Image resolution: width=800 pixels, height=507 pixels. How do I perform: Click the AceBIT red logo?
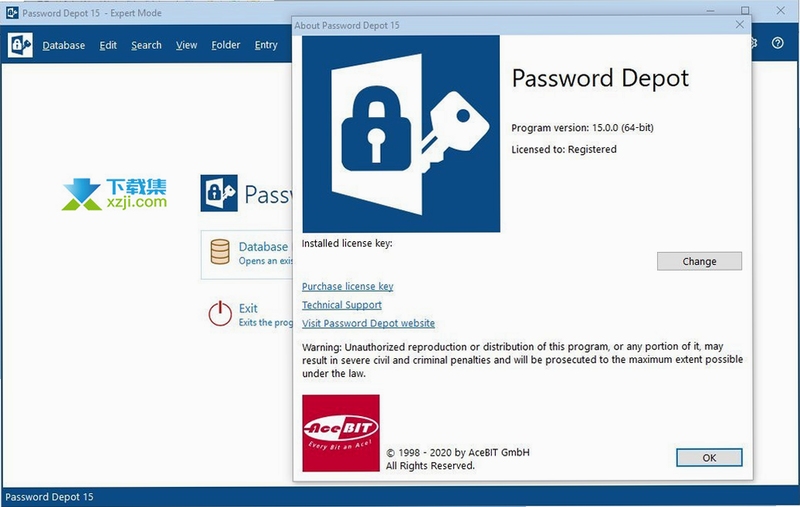coord(341,433)
